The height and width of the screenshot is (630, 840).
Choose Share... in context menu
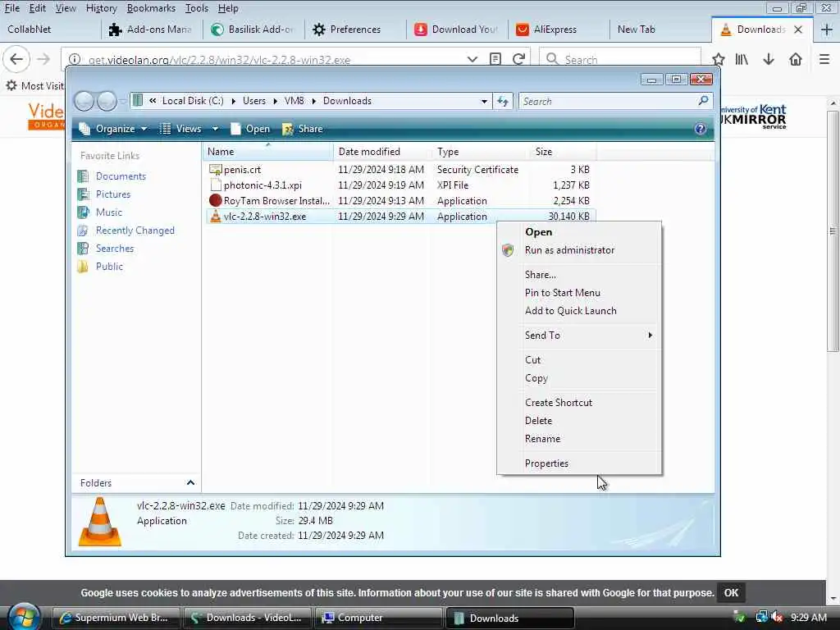580,275
